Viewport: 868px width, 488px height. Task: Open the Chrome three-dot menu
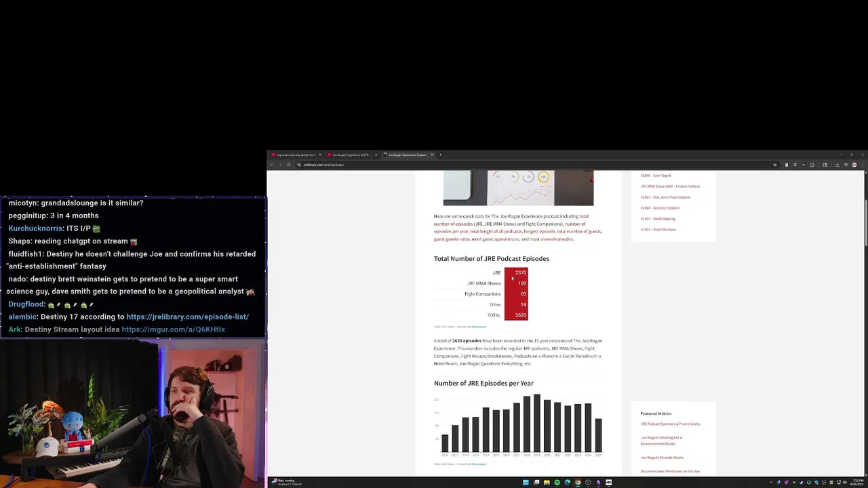coord(863,165)
